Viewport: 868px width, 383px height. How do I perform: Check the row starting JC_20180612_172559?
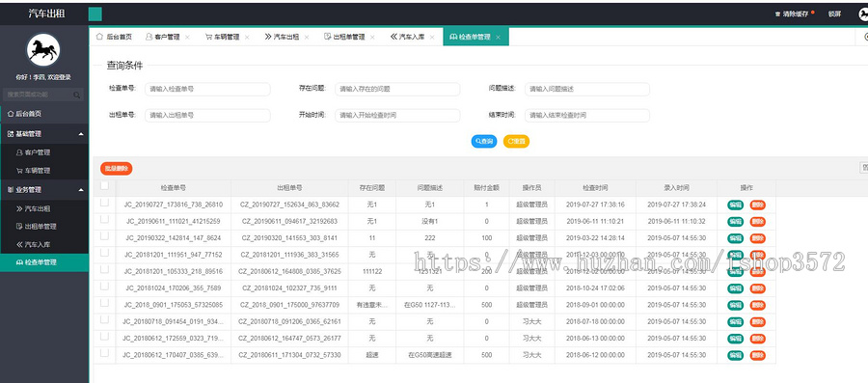pos(104,336)
